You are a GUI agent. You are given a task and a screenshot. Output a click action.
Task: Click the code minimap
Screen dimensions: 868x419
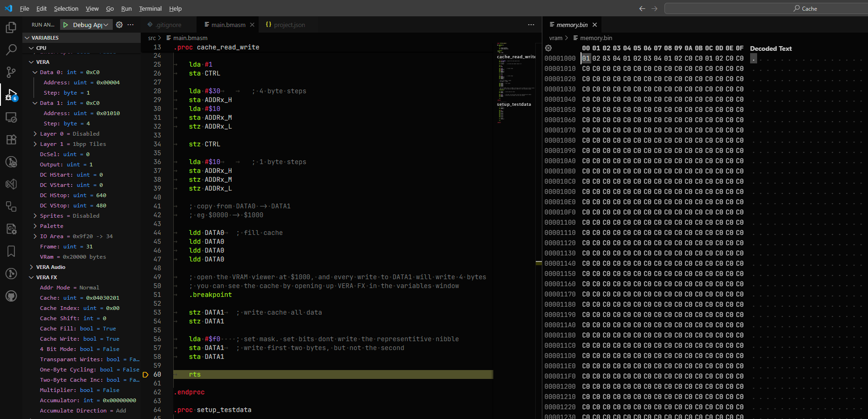(x=516, y=84)
